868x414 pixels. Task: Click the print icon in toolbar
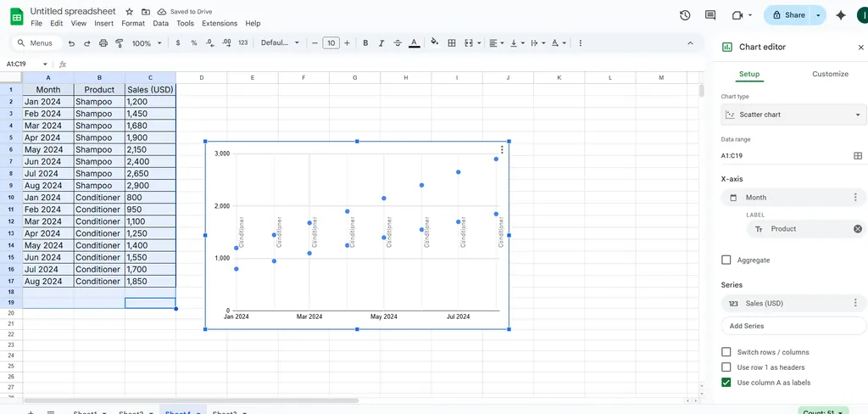(x=103, y=43)
